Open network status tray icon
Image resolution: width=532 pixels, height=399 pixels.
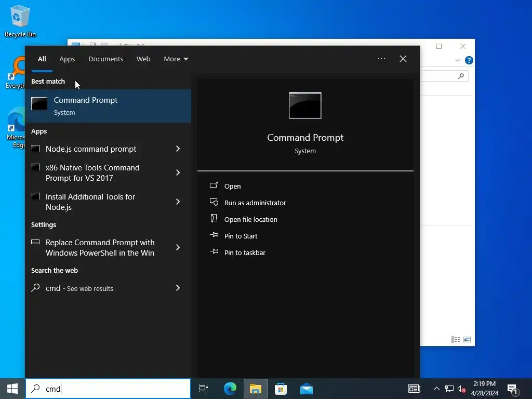pos(449,389)
